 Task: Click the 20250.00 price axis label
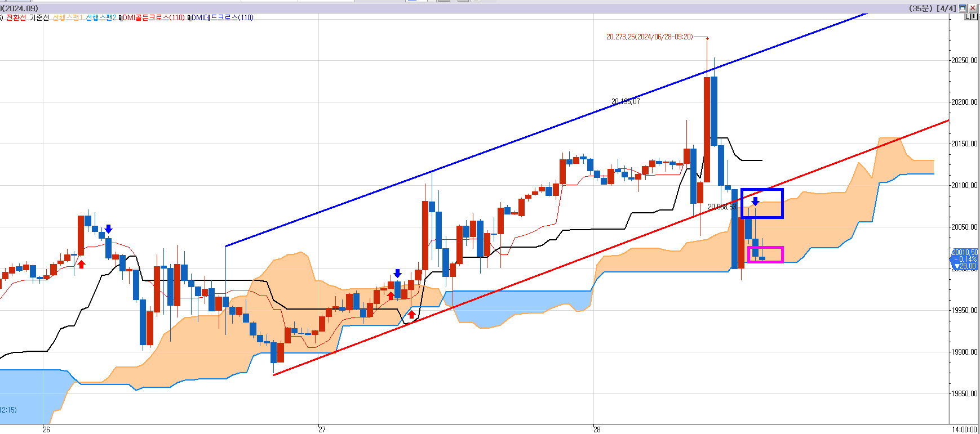point(964,61)
